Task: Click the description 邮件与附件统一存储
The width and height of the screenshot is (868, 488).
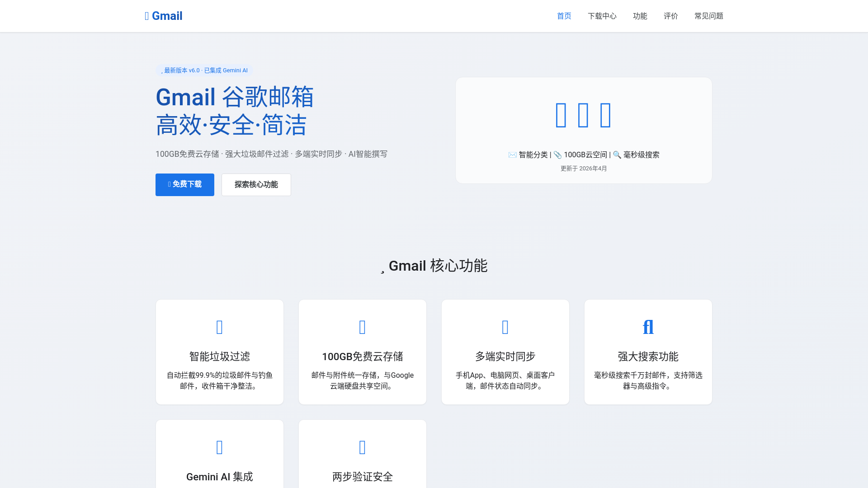Action: tap(363, 380)
